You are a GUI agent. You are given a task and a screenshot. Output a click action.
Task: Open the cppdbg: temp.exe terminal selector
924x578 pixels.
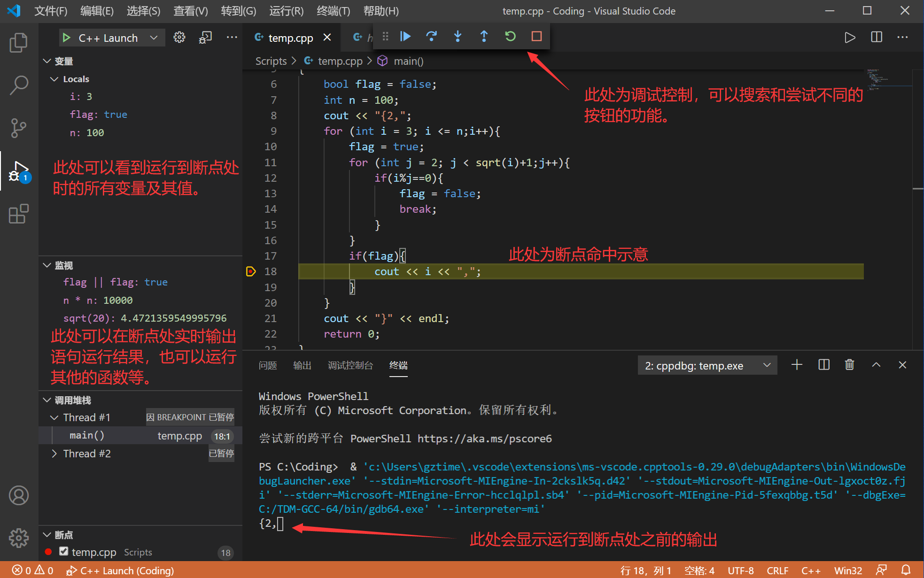[707, 365]
